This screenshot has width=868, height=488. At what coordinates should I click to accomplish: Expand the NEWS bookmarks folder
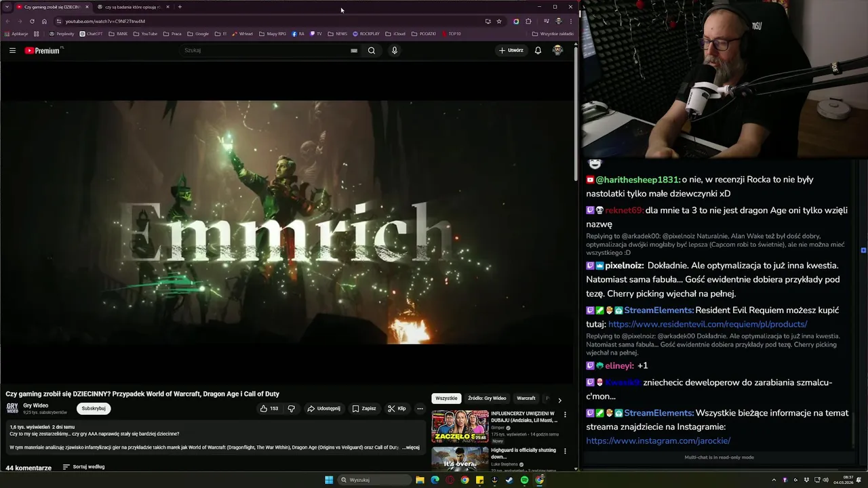click(337, 34)
